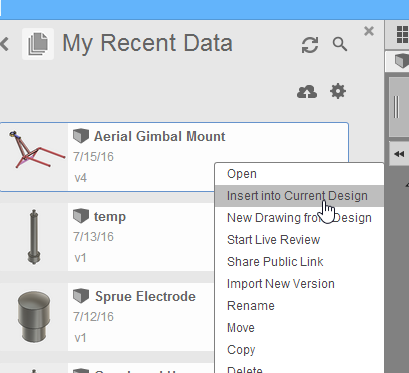Image resolution: width=409 pixels, height=373 pixels.
Task: Choose New Drawing from Design
Action: tap(299, 218)
